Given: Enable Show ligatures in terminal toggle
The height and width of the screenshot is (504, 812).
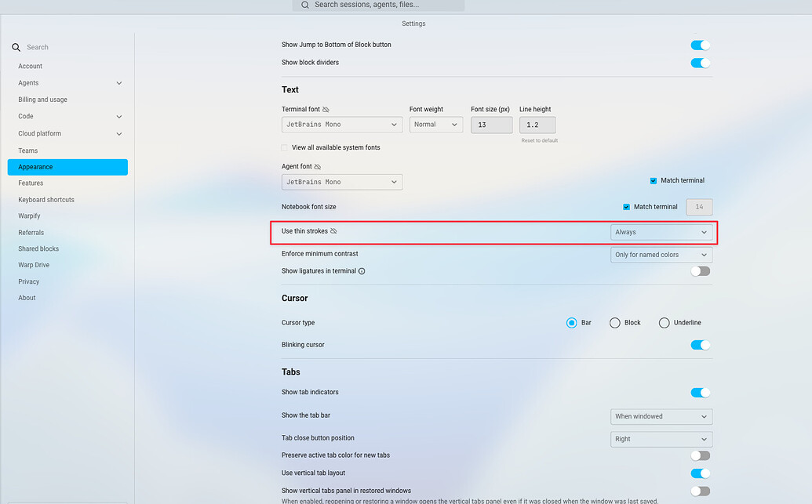Looking at the screenshot, I should (700, 271).
